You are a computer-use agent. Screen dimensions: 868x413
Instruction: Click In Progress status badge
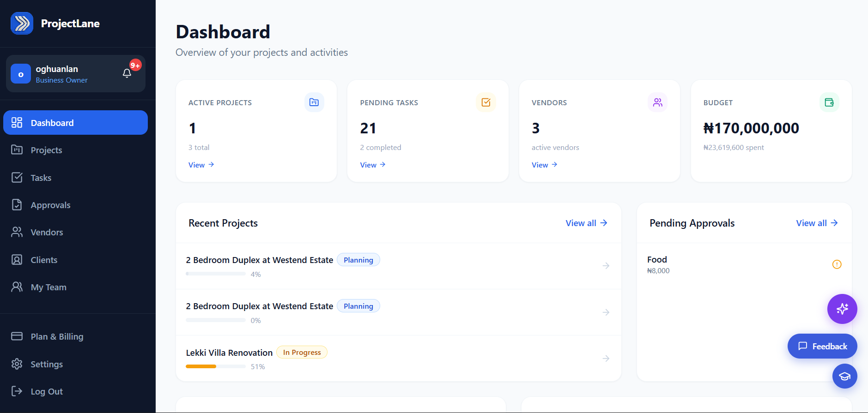(x=302, y=352)
